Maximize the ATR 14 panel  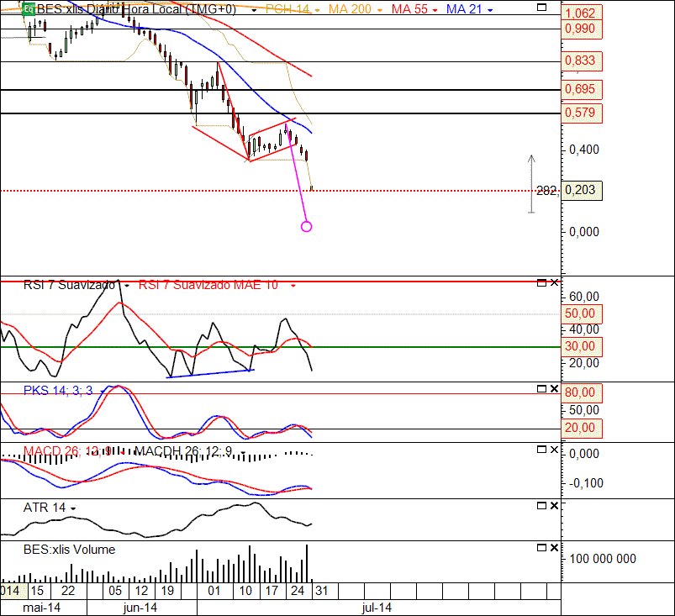click(542, 506)
